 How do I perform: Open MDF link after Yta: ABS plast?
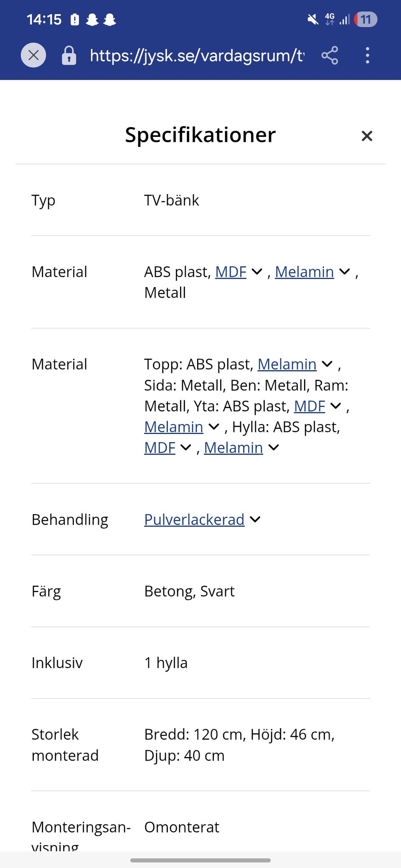(310, 406)
